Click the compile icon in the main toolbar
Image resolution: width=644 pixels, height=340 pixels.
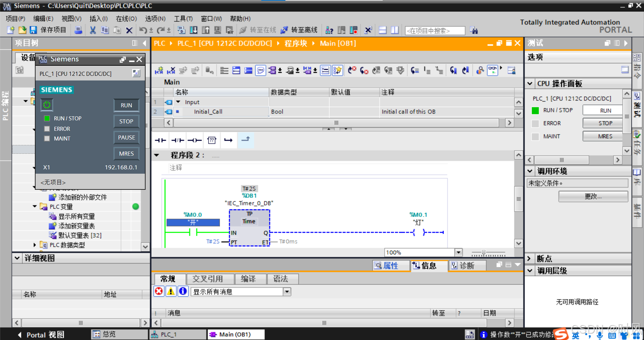click(x=181, y=30)
